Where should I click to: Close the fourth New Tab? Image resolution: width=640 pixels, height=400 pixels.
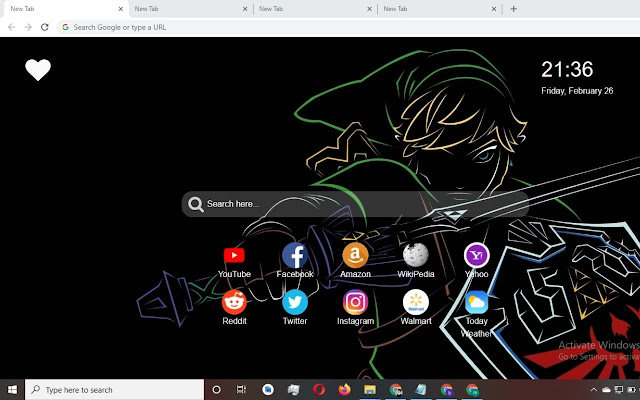pyautogui.click(x=494, y=9)
